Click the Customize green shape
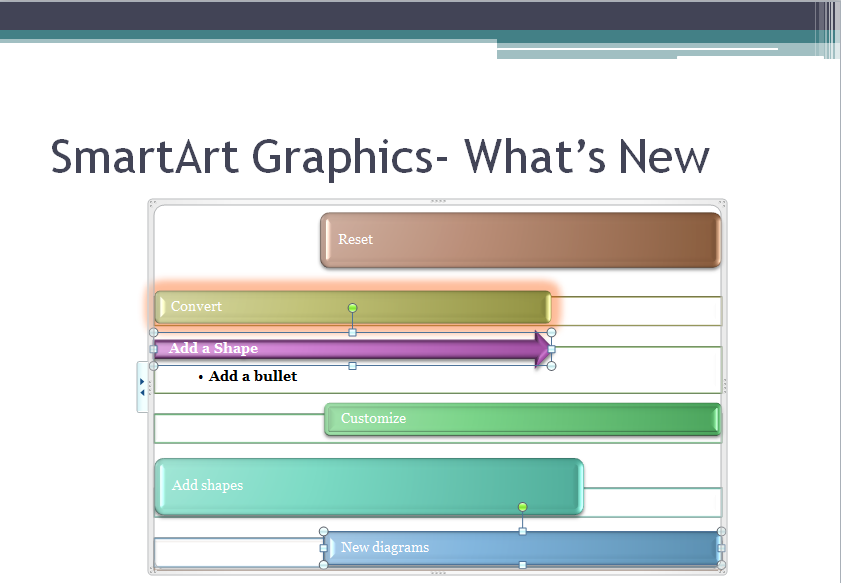Screen dimensions: 841x583 tap(521, 418)
